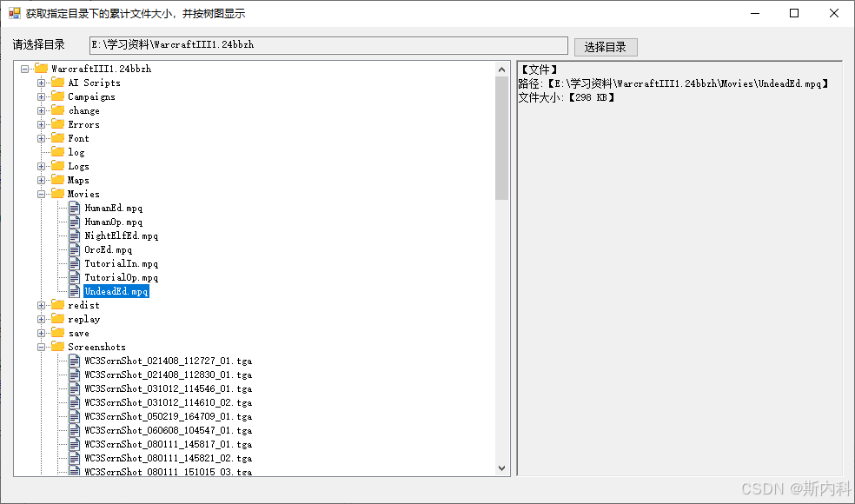Collapse the WarcraftIII1.24bbzh root node

[24, 69]
